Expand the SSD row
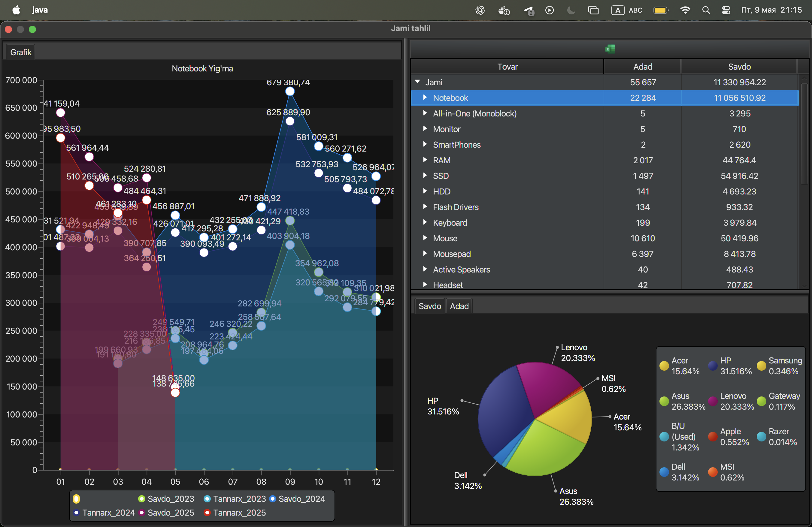Screen dimensions: 812x527 (x=425, y=176)
